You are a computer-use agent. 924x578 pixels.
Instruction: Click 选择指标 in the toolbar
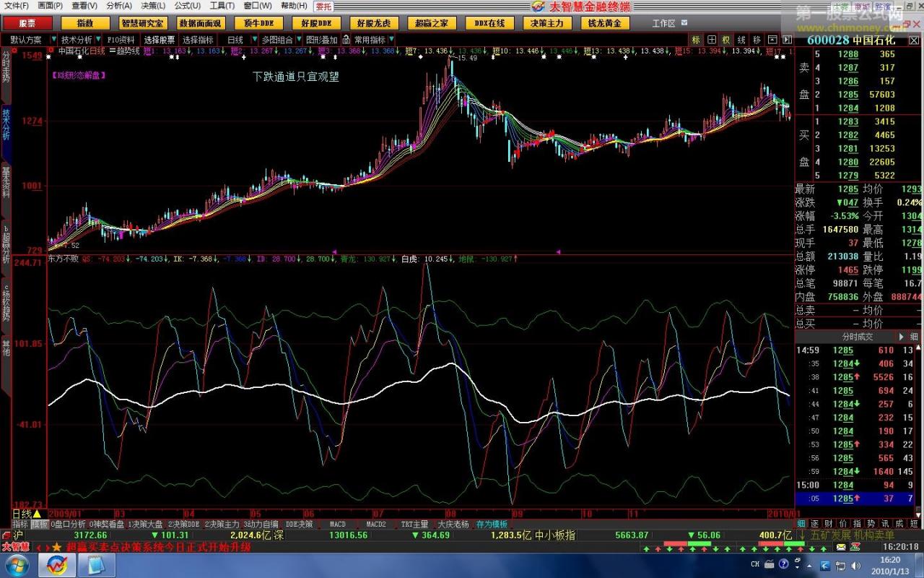[198, 40]
